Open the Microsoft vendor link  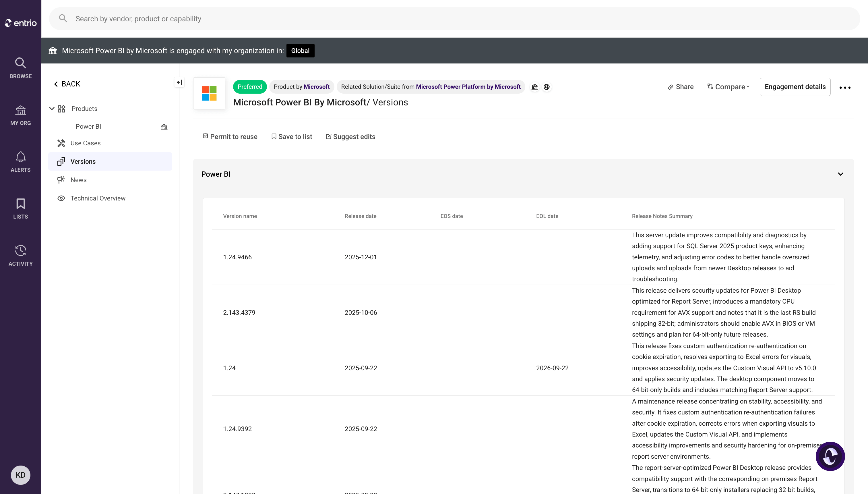pos(316,87)
